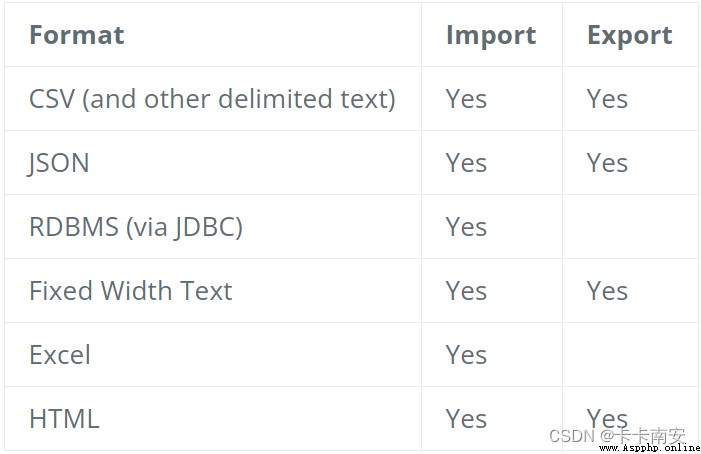Screen dimensions: 701x454
Task: Click the www.Aspphp.online watermark link
Action: (650, 448)
